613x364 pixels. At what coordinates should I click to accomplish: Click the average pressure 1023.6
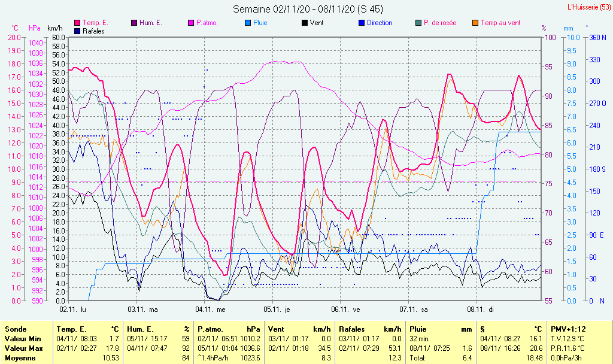click(250, 358)
